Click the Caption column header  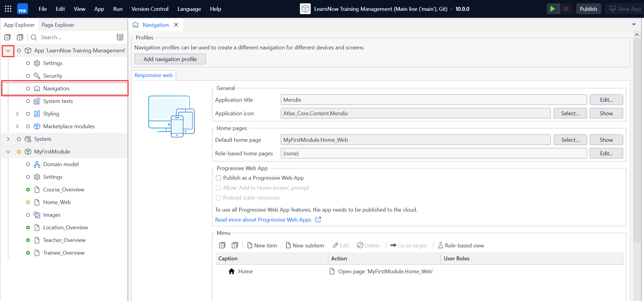coord(272,258)
